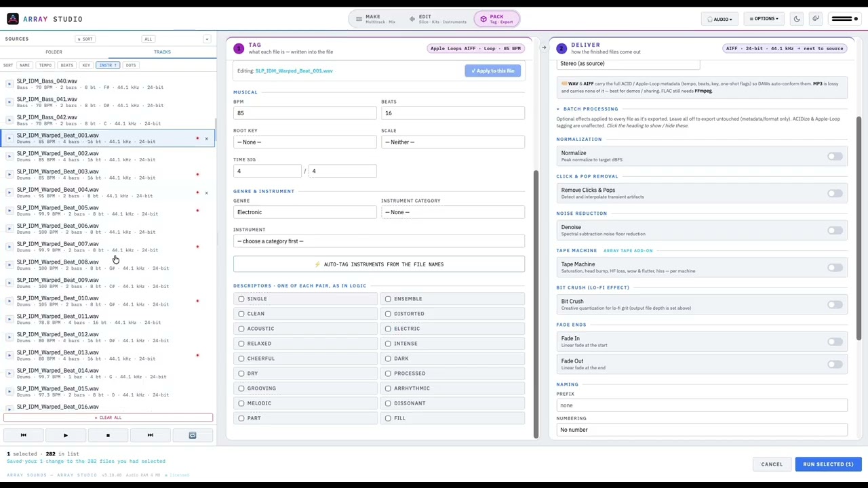
Task: Open the Numbering dropdown showing No number
Action: pyautogui.click(x=702, y=430)
